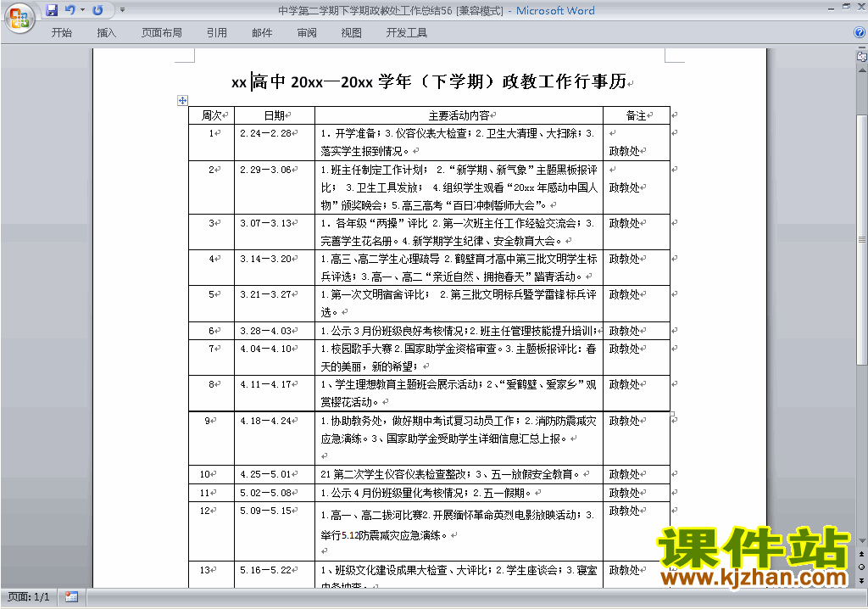The image size is (868, 609).
Task: Click week number 12 cell
Action: coord(211,531)
